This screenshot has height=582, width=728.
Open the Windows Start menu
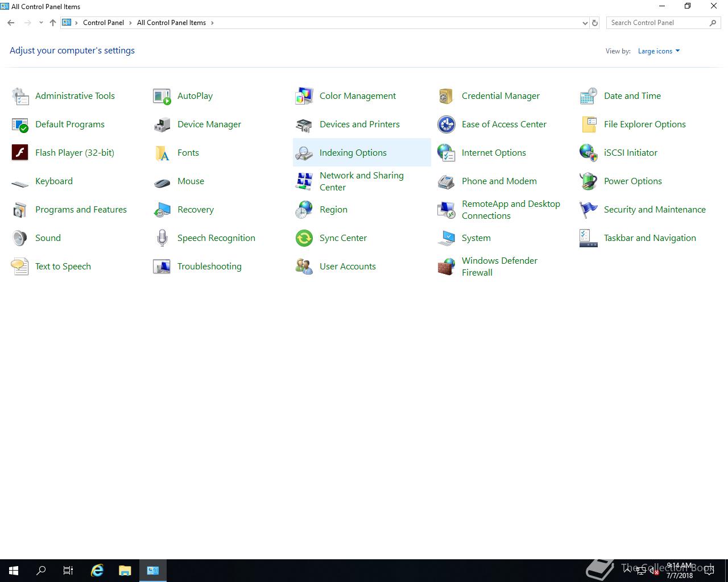click(14, 571)
